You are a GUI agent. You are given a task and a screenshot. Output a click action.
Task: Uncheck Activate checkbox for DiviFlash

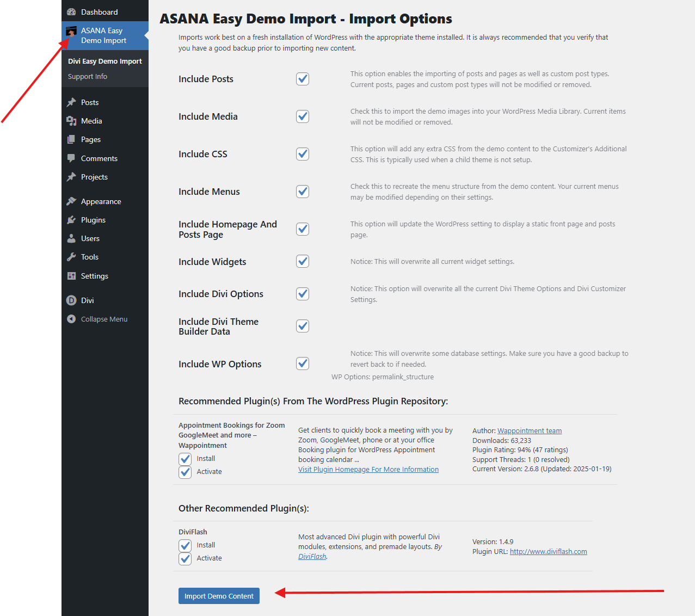tap(185, 558)
